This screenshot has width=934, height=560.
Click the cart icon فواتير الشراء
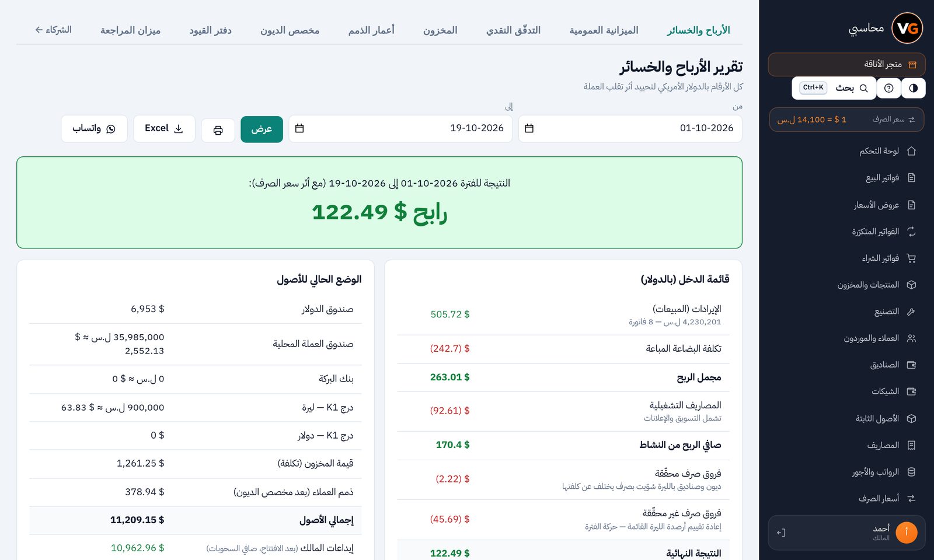(x=911, y=258)
